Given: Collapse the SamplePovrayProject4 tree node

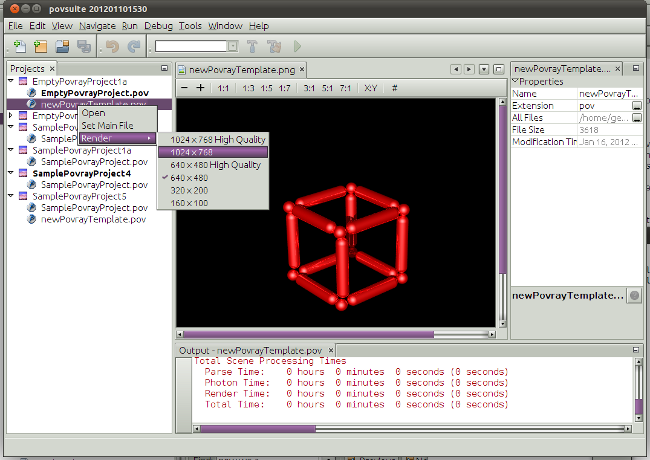Looking at the screenshot, I should pyautogui.click(x=11, y=173).
